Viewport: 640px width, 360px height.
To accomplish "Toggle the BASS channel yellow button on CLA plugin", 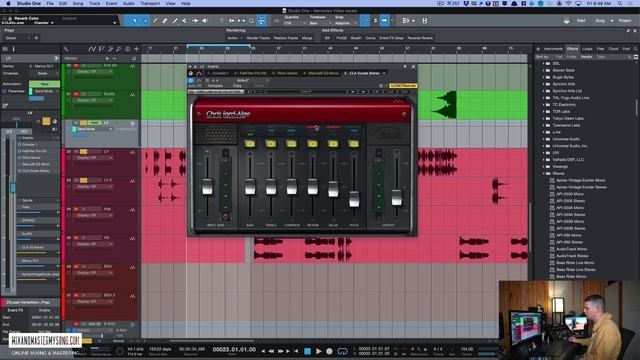I will tap(250, 144).
